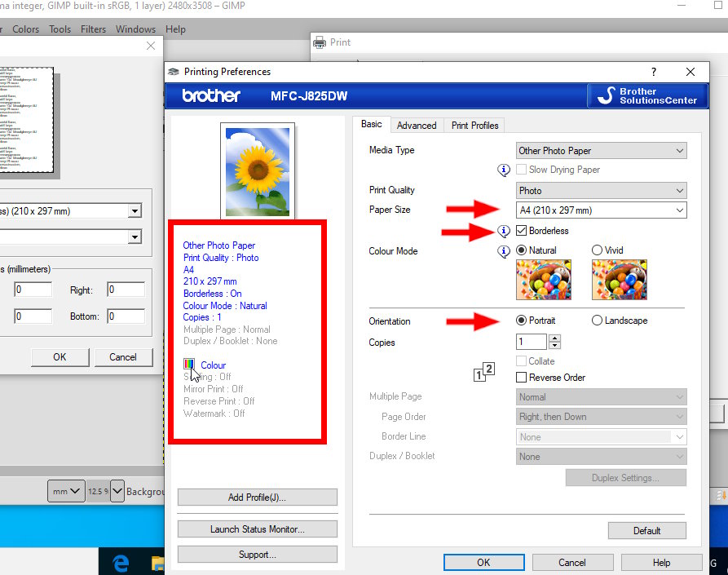Image resolution: width=728 pixels, height=575 pixels.
Task: Choose Landscape orientation
Action: 597,321
